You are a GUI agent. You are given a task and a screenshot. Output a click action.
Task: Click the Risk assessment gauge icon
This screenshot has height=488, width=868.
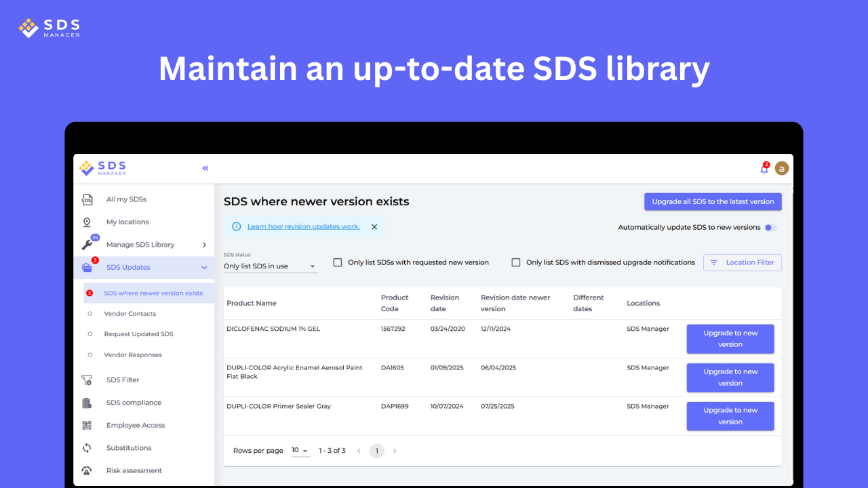[87, 471]
